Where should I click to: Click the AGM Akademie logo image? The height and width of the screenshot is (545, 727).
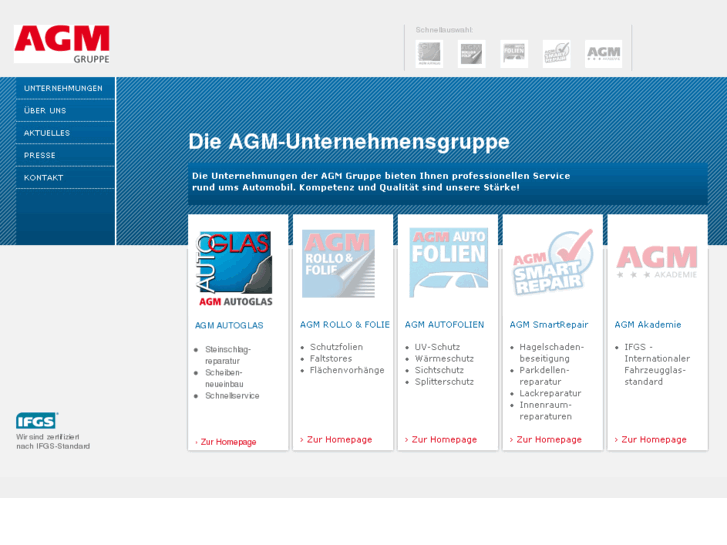pyautogui.click(x=657, y=263)
